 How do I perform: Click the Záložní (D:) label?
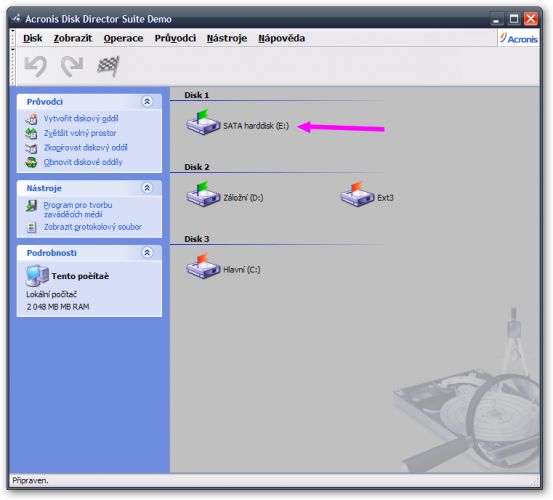click(243, 198)
